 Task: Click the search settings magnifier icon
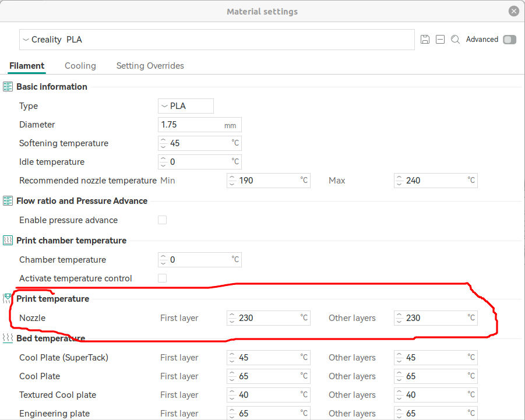coord(455,40)
